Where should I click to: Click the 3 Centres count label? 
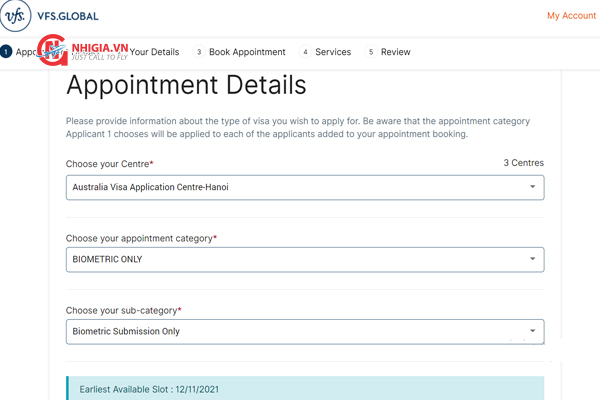[523, 163]
